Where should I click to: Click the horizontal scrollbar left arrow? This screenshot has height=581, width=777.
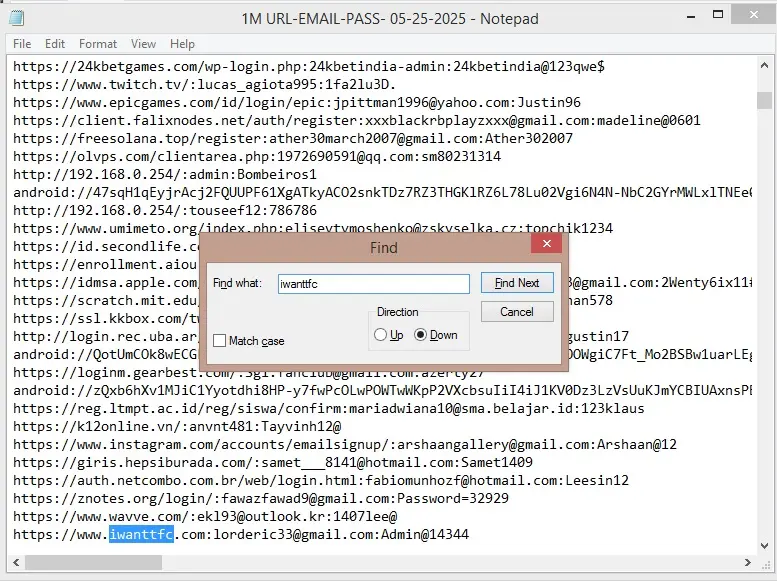(x=16, y=563)
